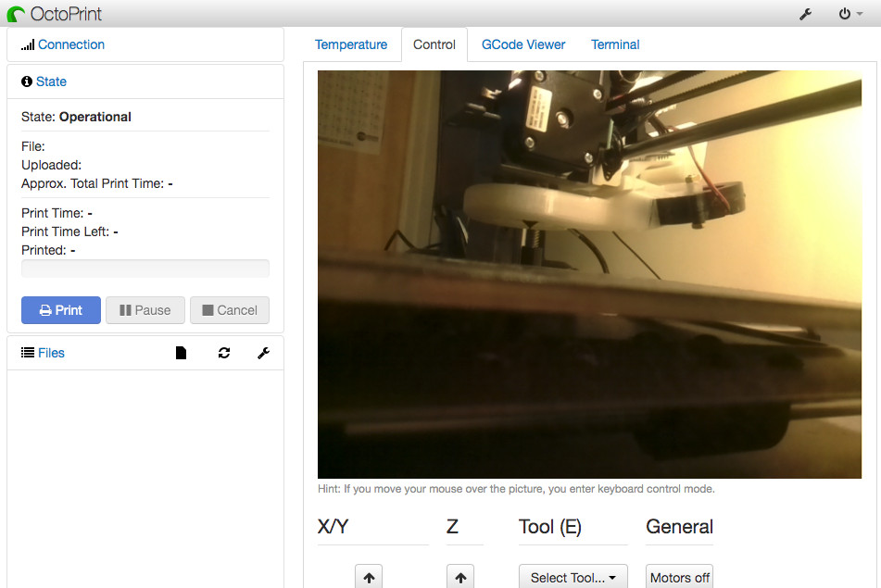881x588 pixels.
Task: Jog the Z axis upward
Action: [460, 576]
